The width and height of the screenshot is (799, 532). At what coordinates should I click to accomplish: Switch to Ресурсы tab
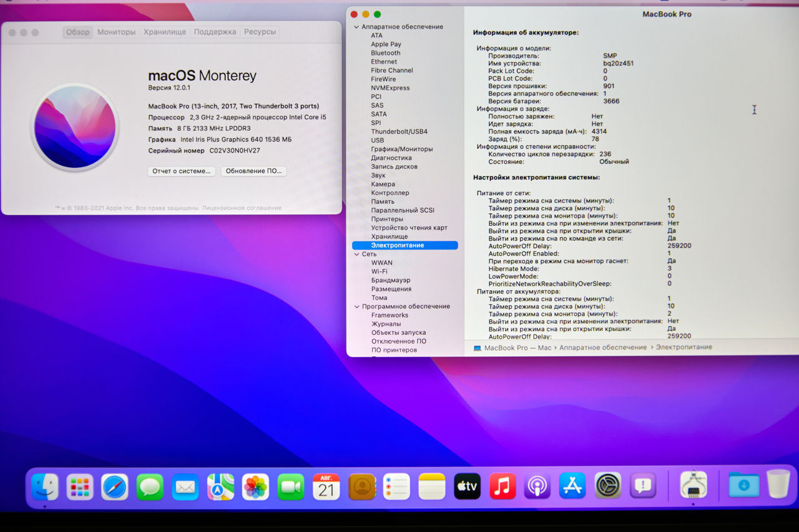(x=260, y=32)
